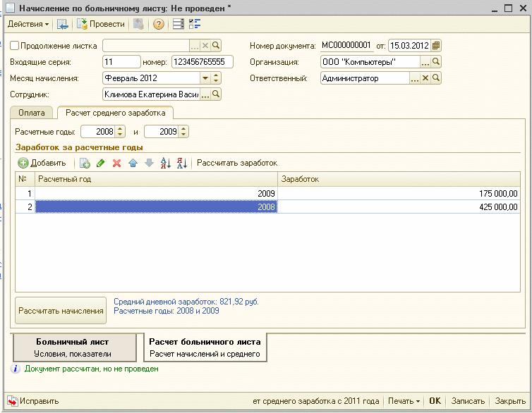Open the Действия menu

[28, 24]
